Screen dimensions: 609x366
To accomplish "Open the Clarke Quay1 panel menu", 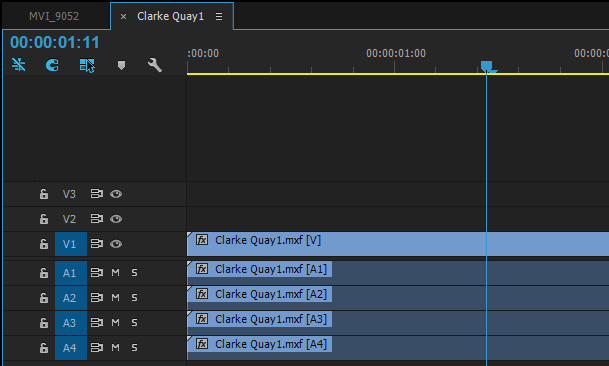I will [x=219, y=16].
